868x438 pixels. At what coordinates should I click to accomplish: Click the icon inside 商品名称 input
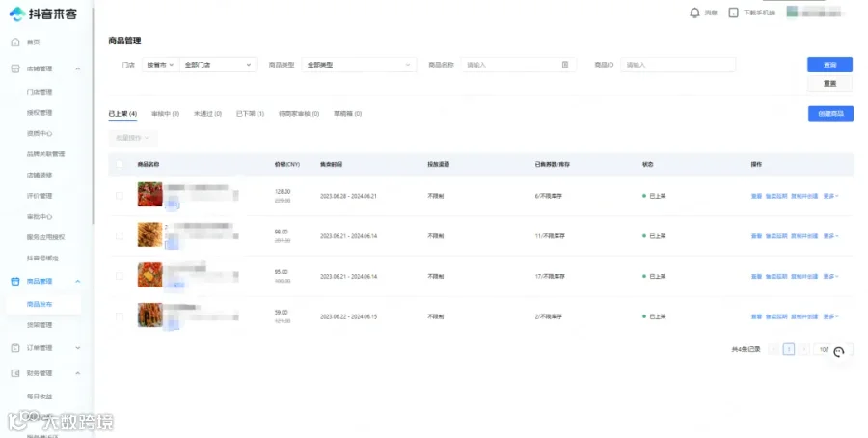[565, 65]
